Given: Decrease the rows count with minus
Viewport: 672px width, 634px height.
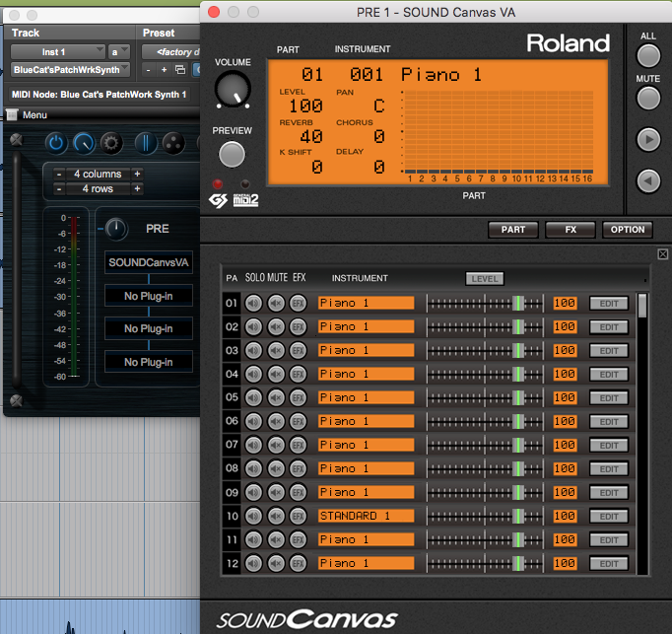Looking at the screenshot, I should (59, 188).
